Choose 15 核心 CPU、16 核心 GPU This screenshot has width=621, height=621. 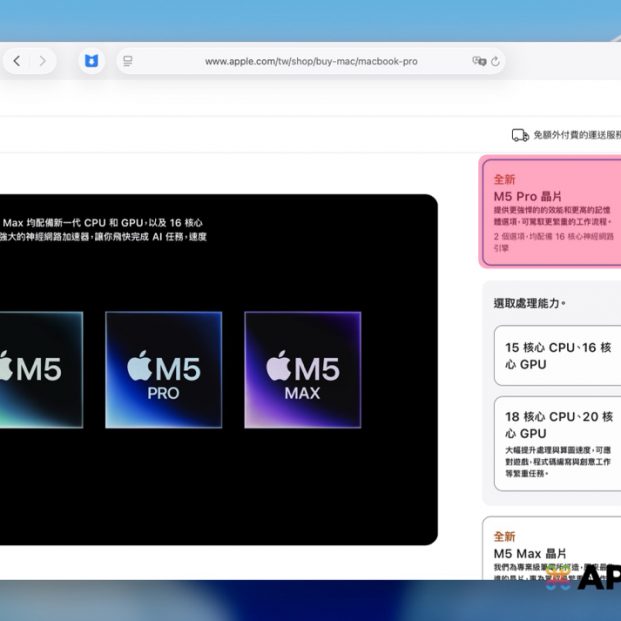557,355
